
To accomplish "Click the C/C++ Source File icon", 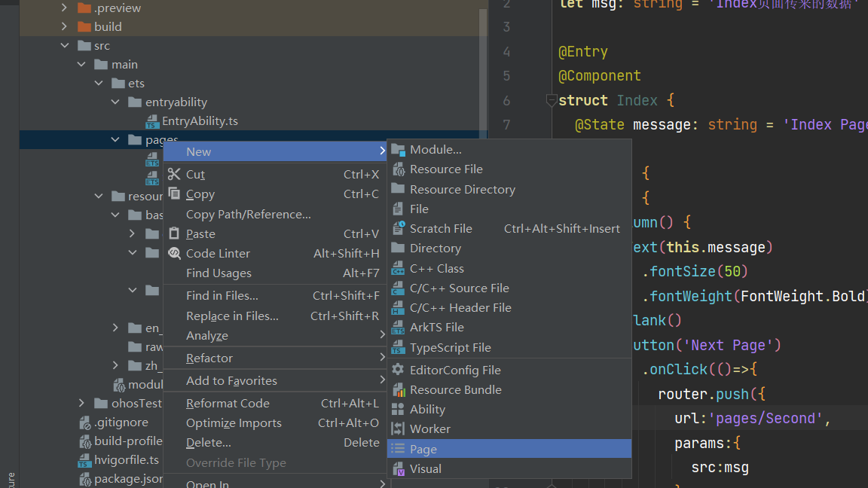I will click(x=398, y=288).
